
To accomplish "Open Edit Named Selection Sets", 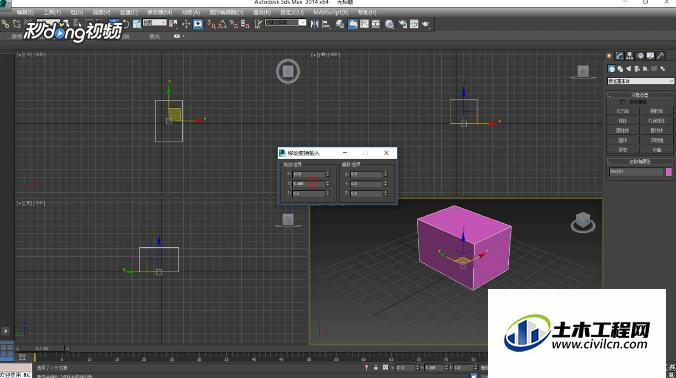I will 258,24.
